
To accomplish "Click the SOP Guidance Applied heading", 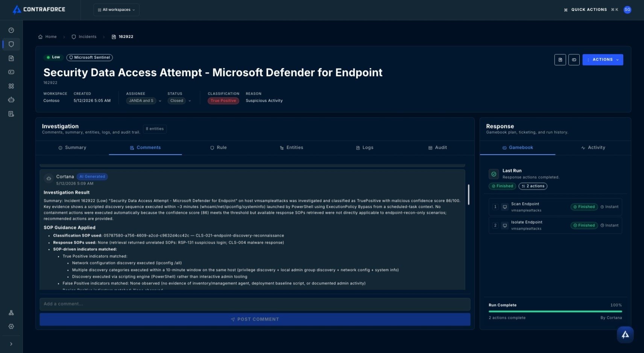I will pos(70,228).
